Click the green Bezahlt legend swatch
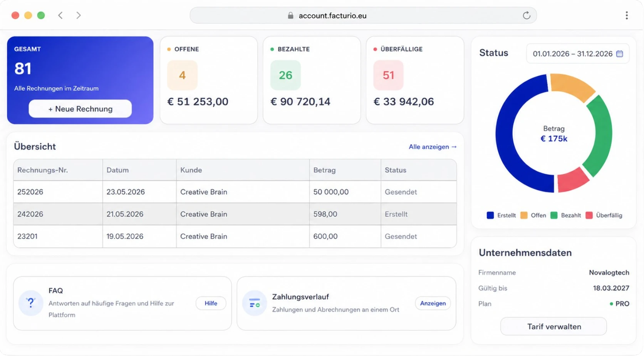This screenshot has width=644, height=362. [x=554, y=215]
